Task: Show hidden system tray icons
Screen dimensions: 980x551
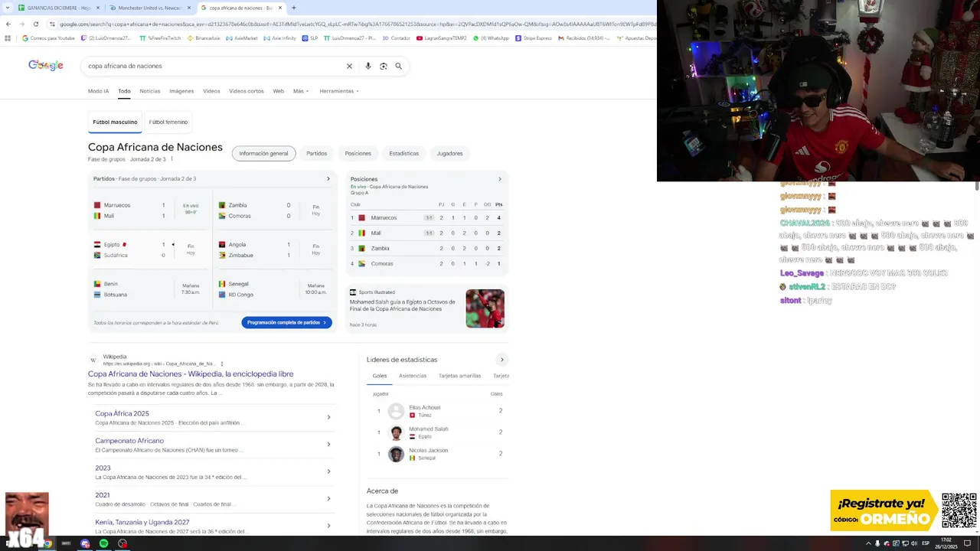Action: pyautogui.click(x=868, y=543)
